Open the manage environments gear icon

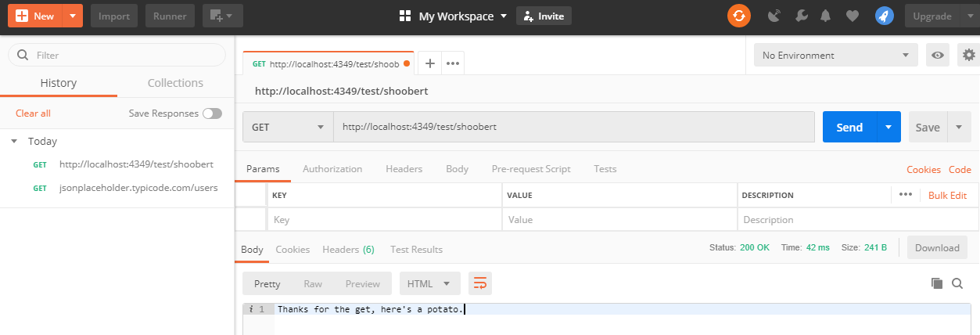[969, 56]
